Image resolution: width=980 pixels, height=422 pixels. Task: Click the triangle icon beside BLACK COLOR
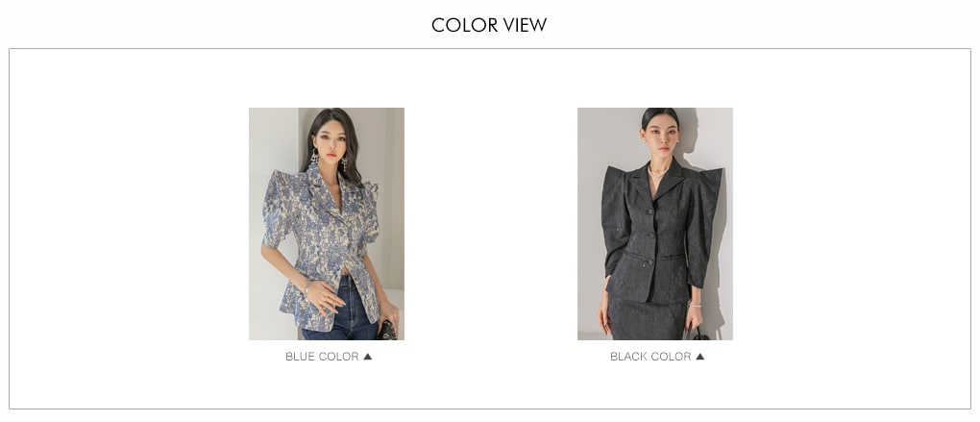click(x=700, y=357)
